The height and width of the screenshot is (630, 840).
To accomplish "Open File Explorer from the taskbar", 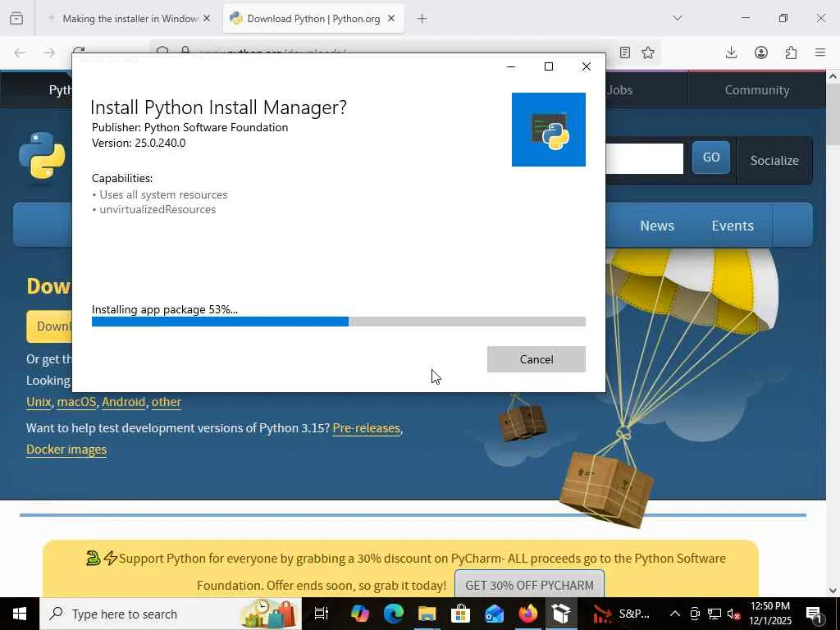I will tap(427, 614).
